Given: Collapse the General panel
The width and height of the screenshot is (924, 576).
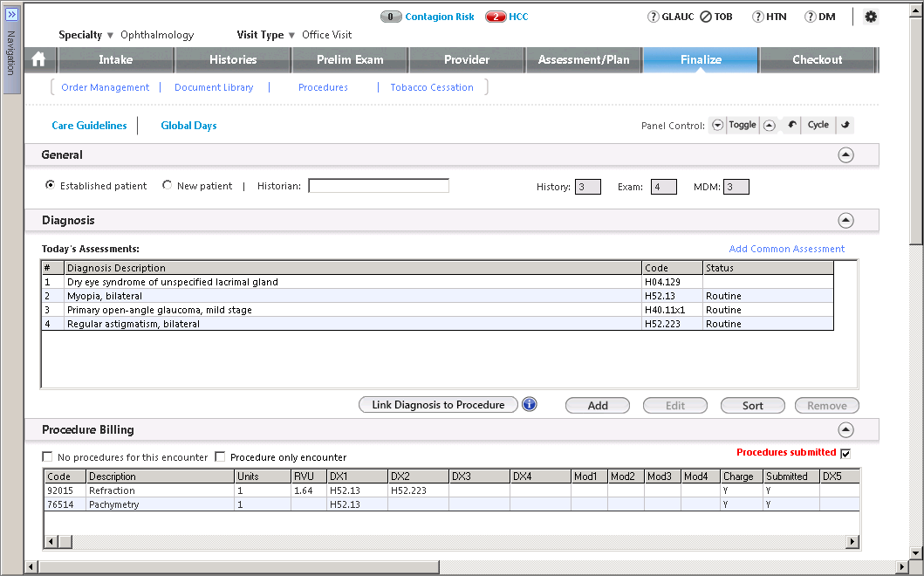Looking at the screenshot, I should (845, 155).
